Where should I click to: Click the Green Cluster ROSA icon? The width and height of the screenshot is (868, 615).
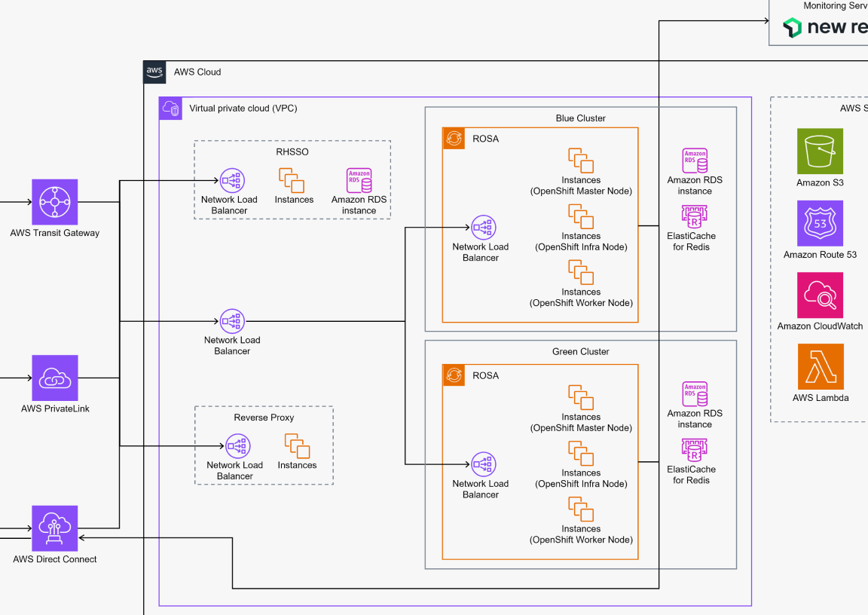454,375
